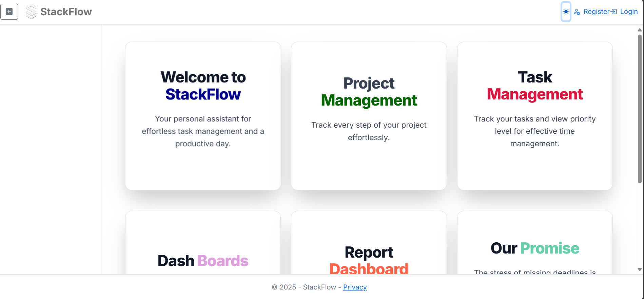Click the scrollbar down arrow
Image resolution: width=644 pixels, height=299 pixels.
tap(640, 269)
